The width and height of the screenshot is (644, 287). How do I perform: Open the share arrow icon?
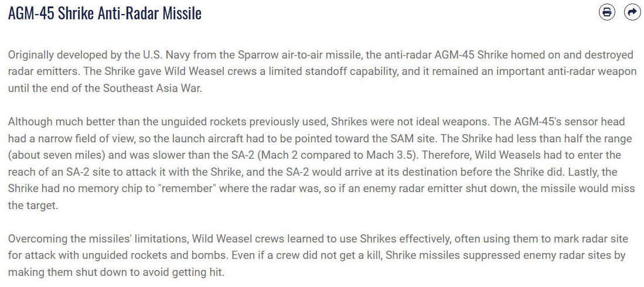[631, 12]
